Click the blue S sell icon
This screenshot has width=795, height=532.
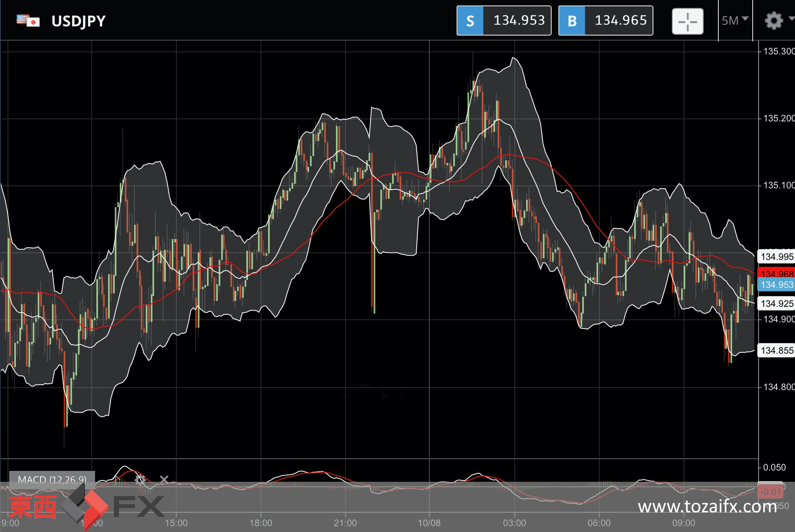tap(470, 21)
